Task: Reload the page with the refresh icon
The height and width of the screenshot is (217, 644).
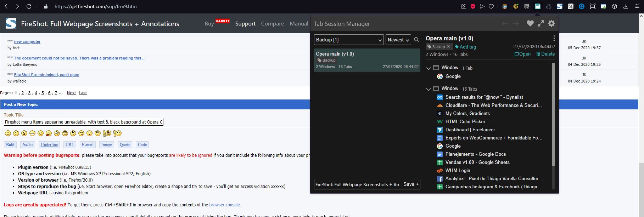Action: [29, 6]
